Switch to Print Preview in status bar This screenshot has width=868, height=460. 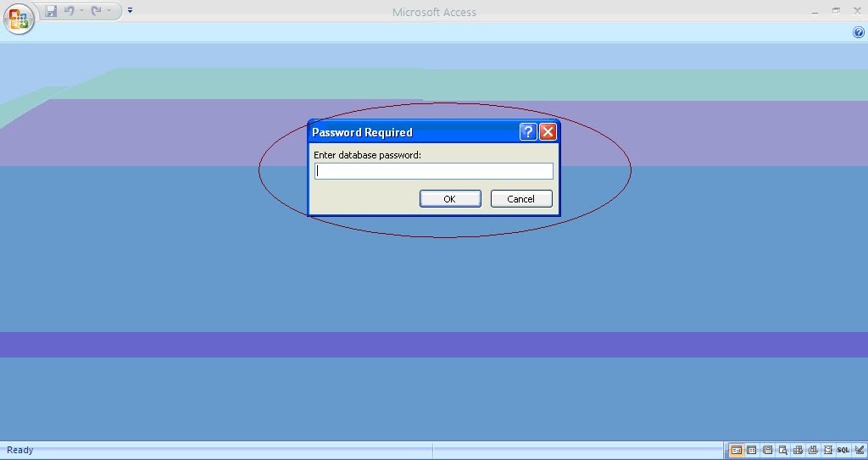pos(782,450)
